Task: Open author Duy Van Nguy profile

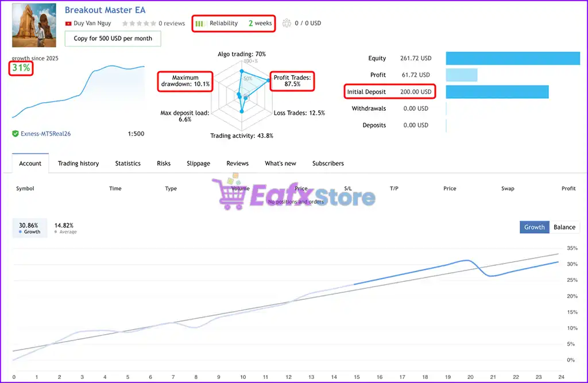Action: tap(92, 24)
